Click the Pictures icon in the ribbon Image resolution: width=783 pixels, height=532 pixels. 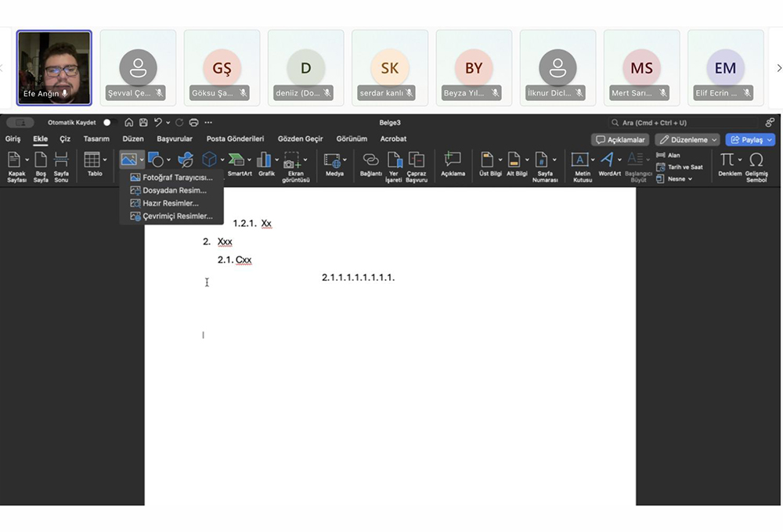pyautogui.click(x=129, y=160)
